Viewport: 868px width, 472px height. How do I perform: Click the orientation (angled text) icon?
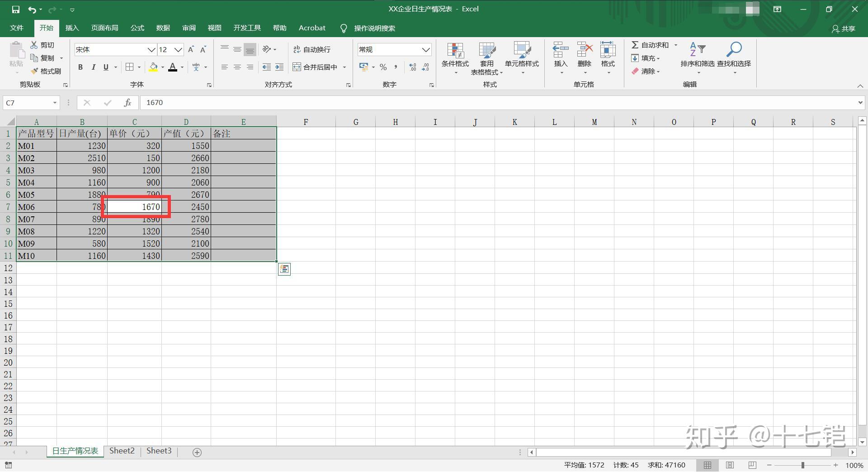pos(267,49)
